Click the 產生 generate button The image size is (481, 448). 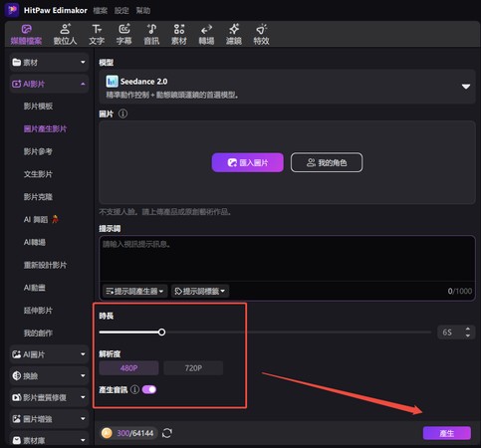(447, 433)
